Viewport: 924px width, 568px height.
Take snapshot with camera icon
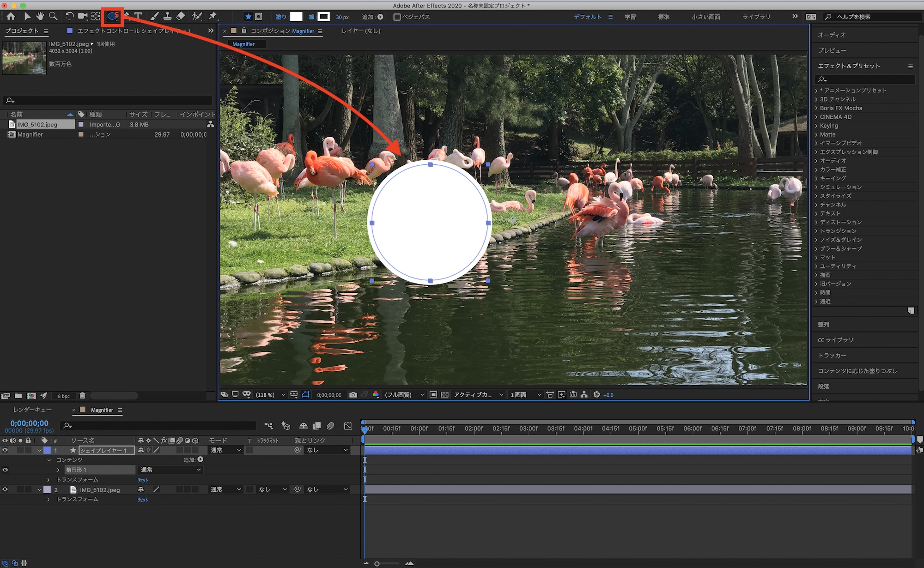(x=353, y=395)
